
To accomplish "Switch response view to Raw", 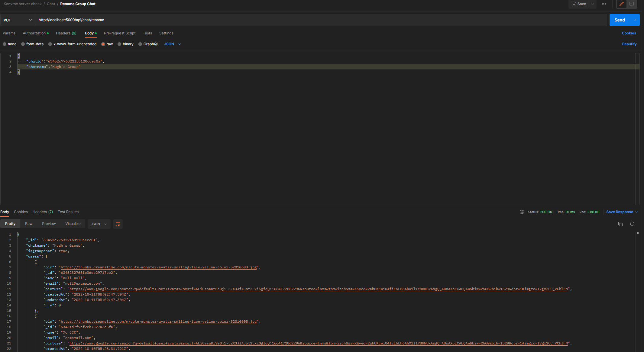I will coord(29,224).
